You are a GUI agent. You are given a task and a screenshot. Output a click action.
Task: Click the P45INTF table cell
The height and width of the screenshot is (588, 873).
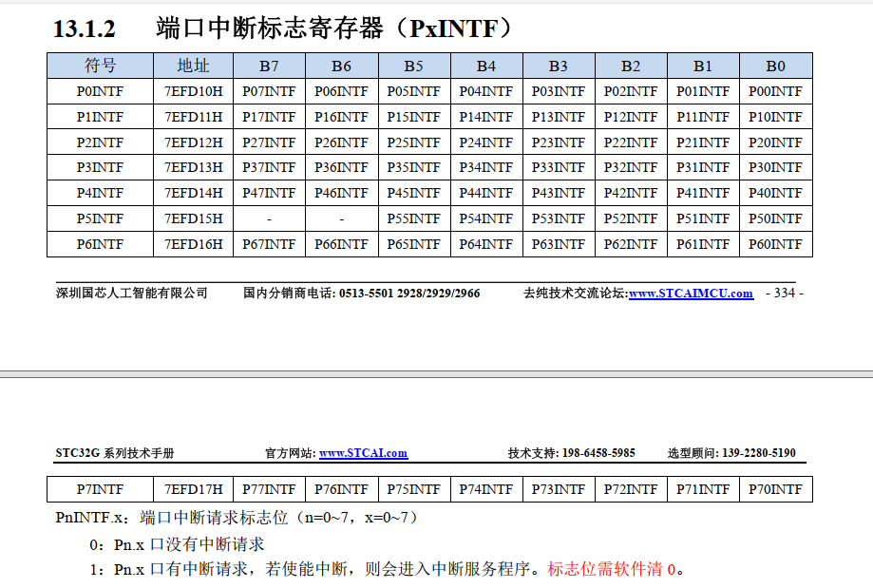(x=413, y=193)
